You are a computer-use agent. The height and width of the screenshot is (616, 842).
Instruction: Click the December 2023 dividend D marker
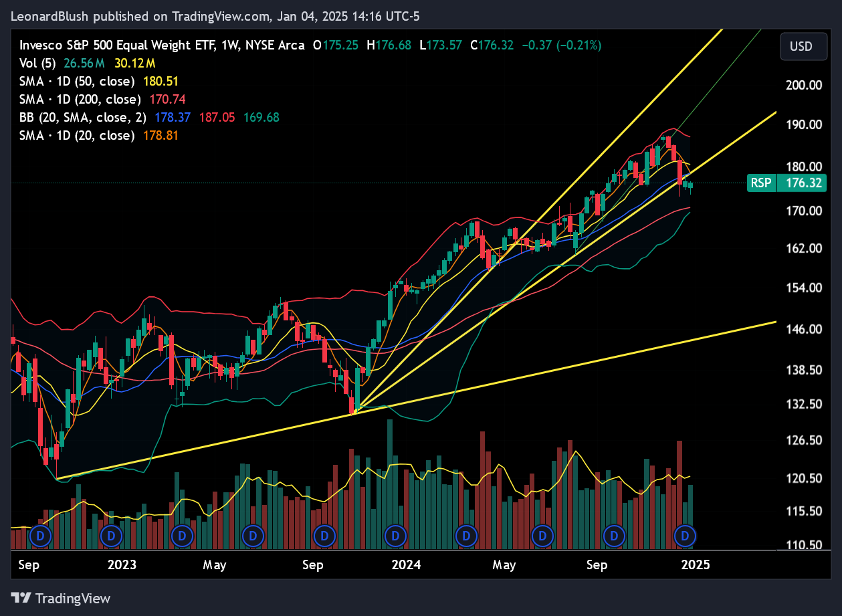pyautogui.click(x=395, y=536)
